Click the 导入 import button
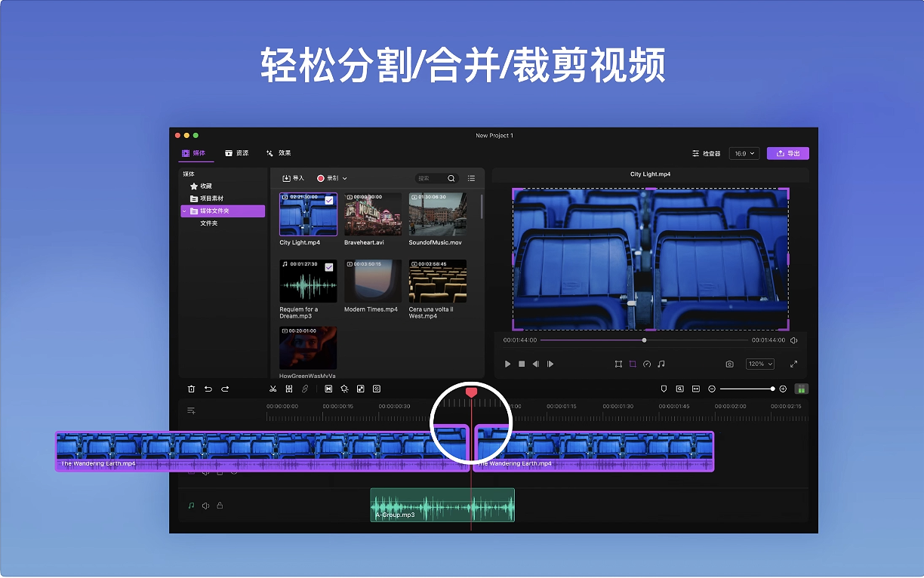The image size is (924, 578). coord(293,178)
